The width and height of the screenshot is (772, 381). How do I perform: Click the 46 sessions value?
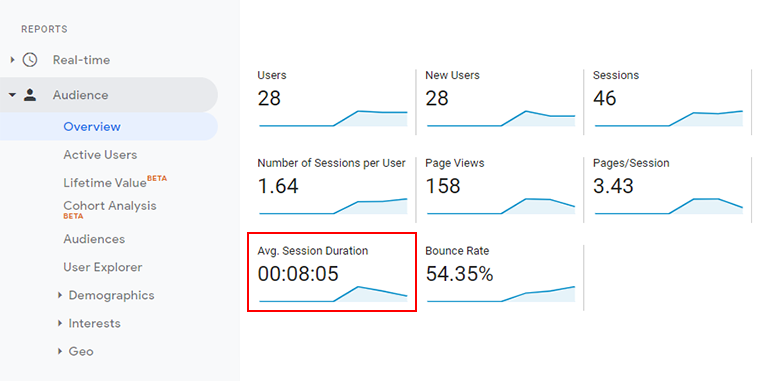point(605,98)
